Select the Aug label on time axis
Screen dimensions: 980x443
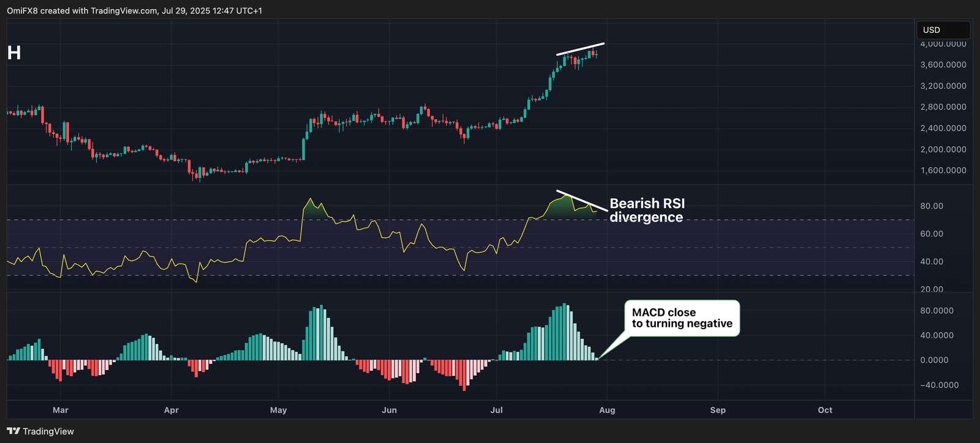(x=607, y=410)
